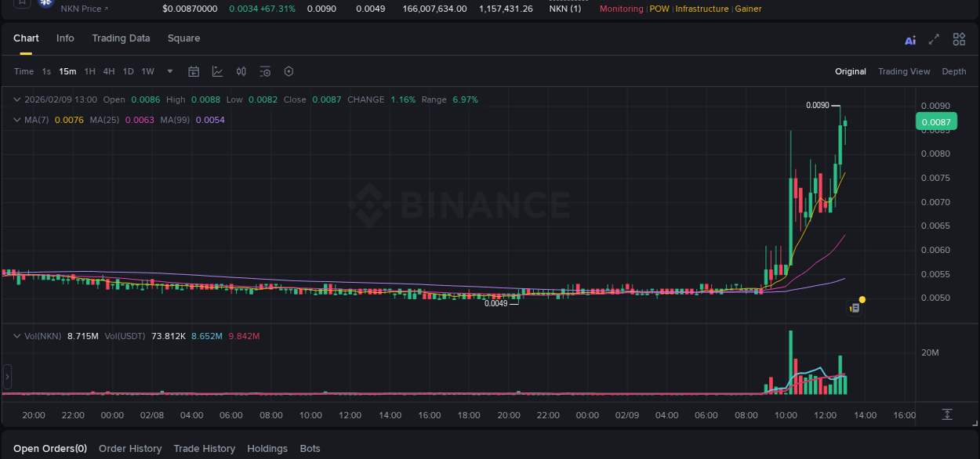The height and width of the screenshot is (459, 980).
Task: Switch to the Trading Data tab
Action: [x=121, y=38]
